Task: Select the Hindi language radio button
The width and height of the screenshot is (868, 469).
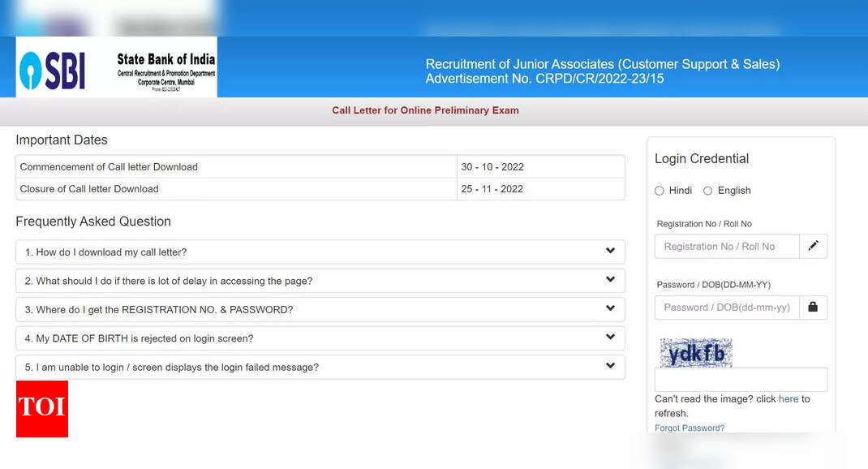Action: click(660, 191)
